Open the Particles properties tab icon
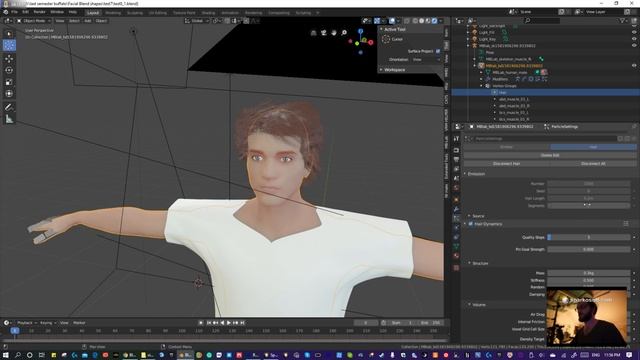 click(x=456, y=219)
